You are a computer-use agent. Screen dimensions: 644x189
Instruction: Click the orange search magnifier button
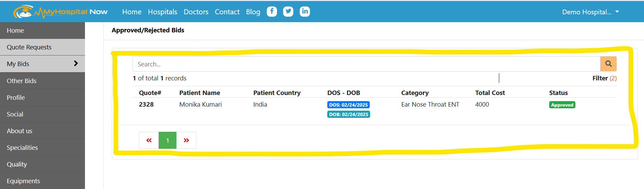coord(608,64)
